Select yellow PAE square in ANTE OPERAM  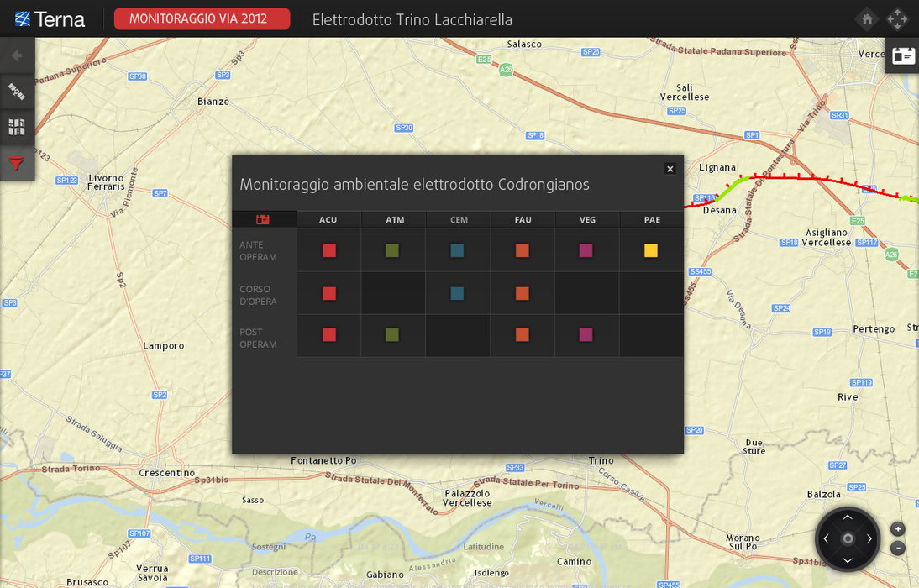pyautogui.click(x=651, y=250)
